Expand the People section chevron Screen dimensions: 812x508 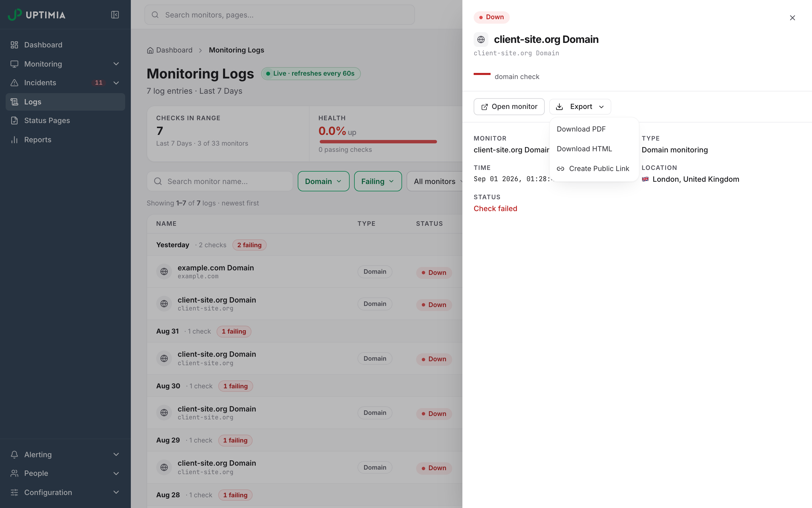[116, 473]
